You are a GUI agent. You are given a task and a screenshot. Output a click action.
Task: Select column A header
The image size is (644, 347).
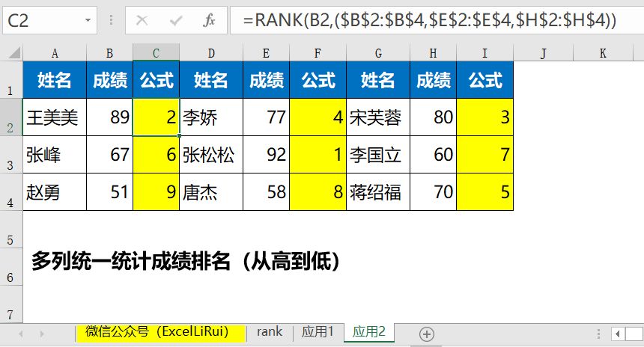pos(55,53)
